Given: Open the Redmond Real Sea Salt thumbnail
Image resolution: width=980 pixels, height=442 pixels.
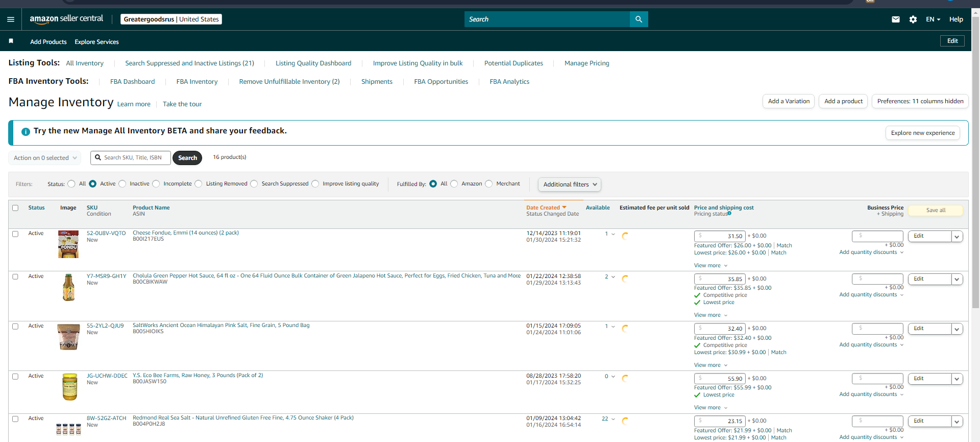Looking at the screenshot, I should click(68, 429).
